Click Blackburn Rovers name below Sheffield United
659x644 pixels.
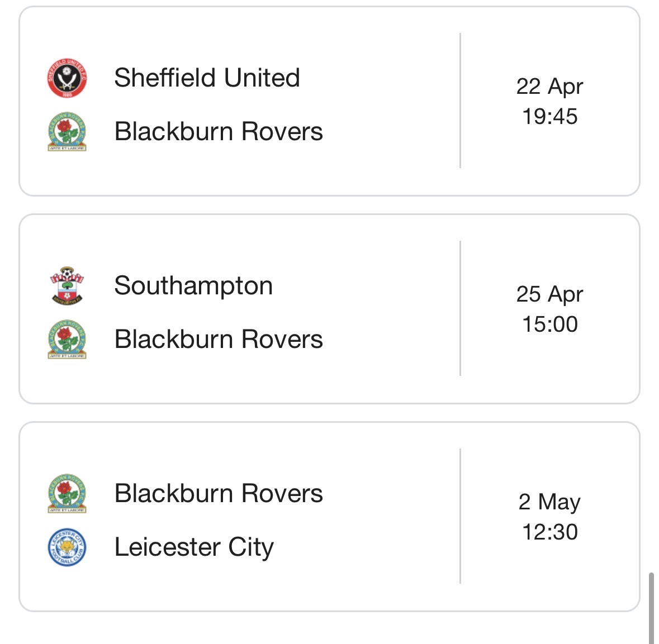tap(219, 132)
